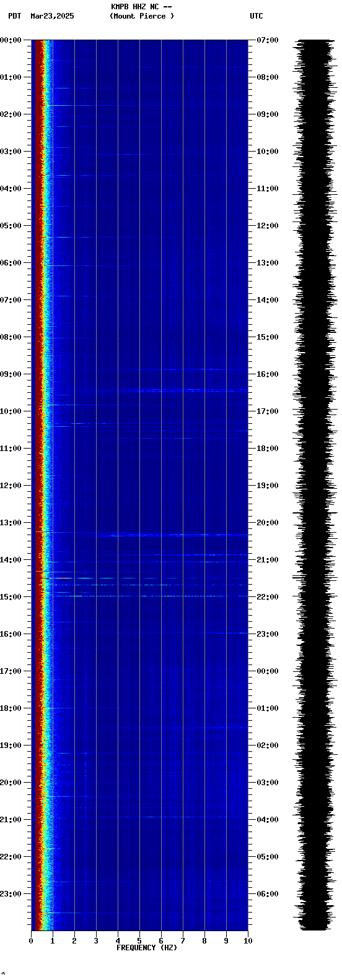342x980 pixels.
Task: Click the '6' frequency axis tick label
Action: coord(161,941)
